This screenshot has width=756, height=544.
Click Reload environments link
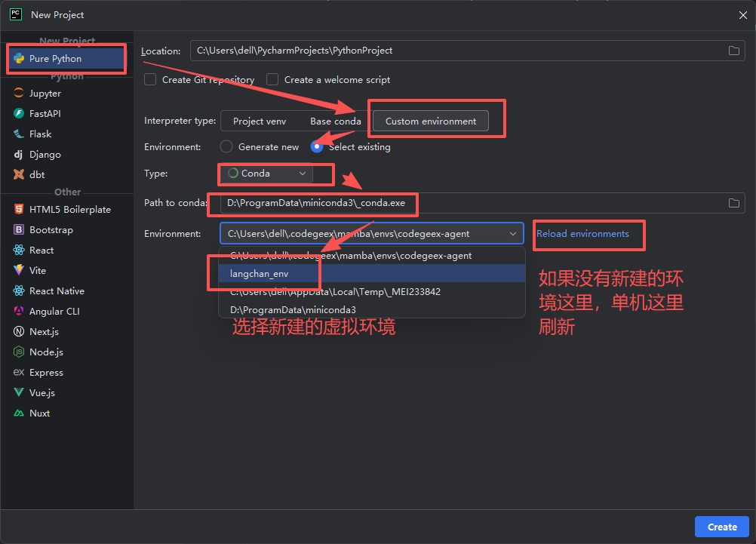coord(582,234)
